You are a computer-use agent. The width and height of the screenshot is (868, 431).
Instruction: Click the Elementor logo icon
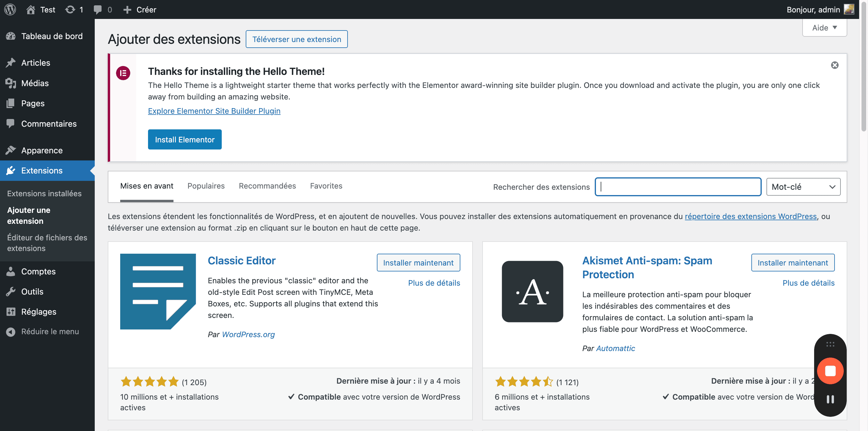coord(123,73)
